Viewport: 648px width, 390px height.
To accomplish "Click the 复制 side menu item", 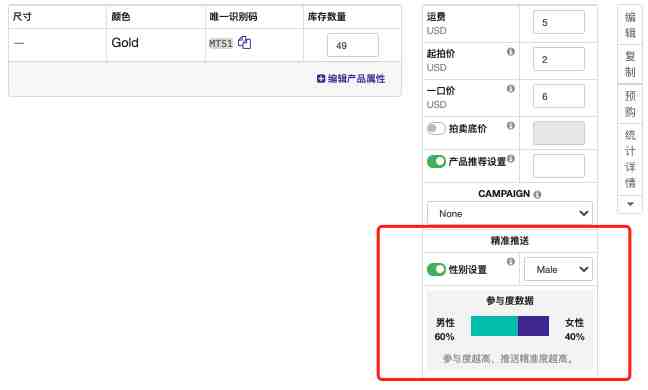I will tap(630, 64).
